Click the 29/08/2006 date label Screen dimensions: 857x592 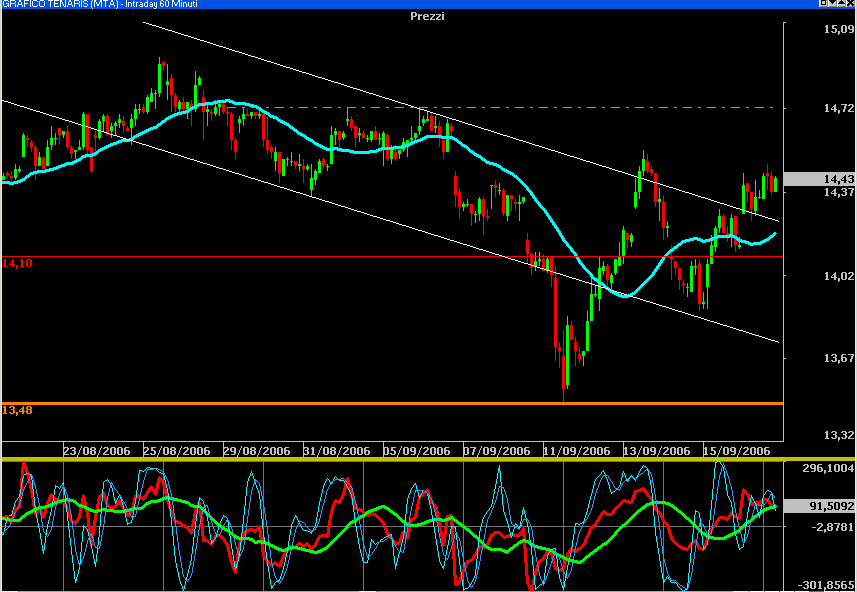click(x=256, y=452)
